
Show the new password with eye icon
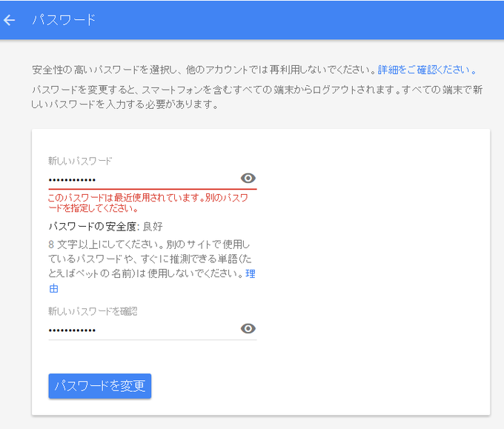point(248,178)
